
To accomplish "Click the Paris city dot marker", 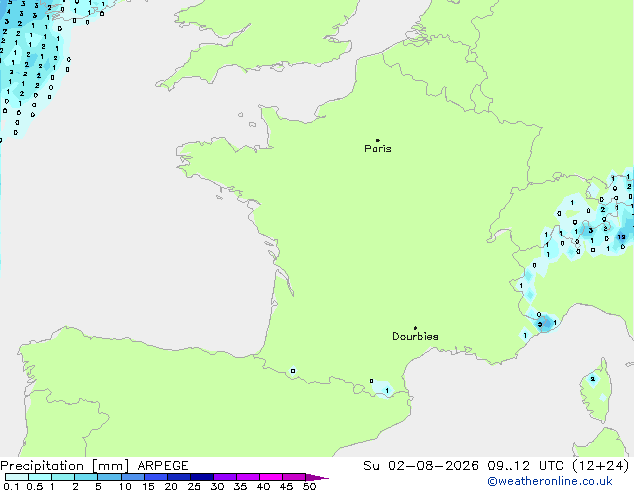I will tap(378, 140).
